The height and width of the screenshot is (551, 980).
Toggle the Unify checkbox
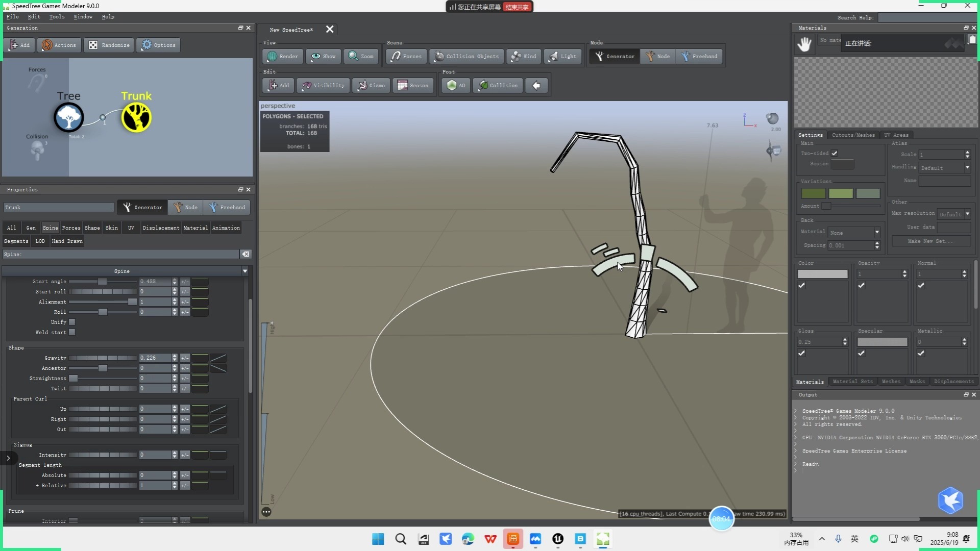tap(72, 322)
